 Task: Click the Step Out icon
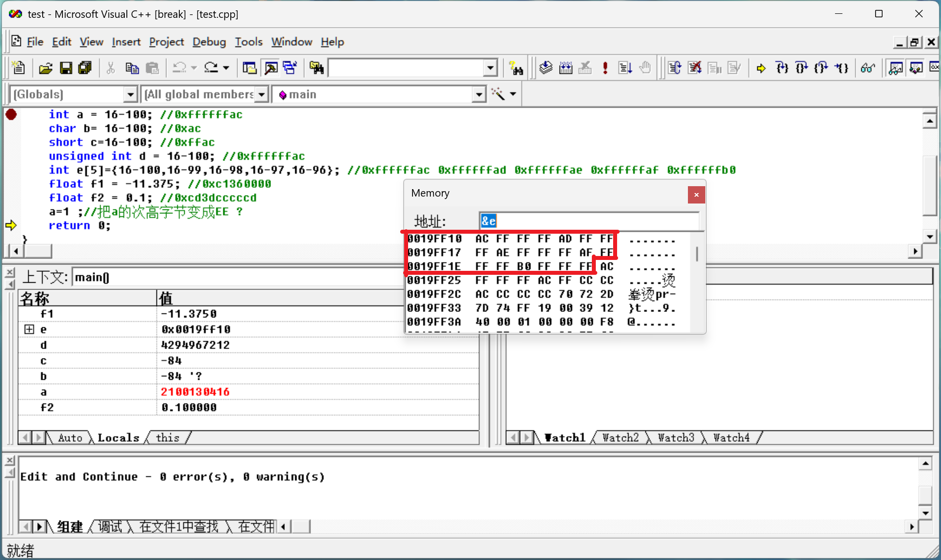(821, 68)
